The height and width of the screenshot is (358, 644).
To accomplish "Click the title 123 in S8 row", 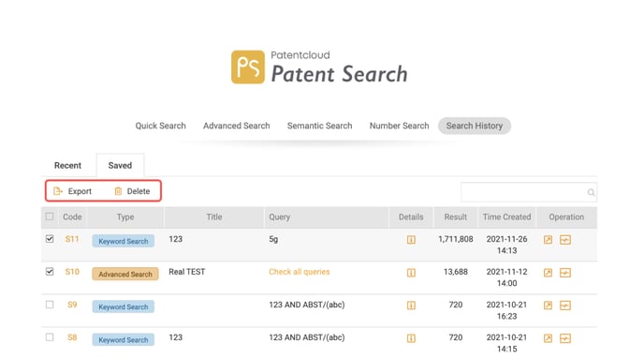I will (175, 337).
